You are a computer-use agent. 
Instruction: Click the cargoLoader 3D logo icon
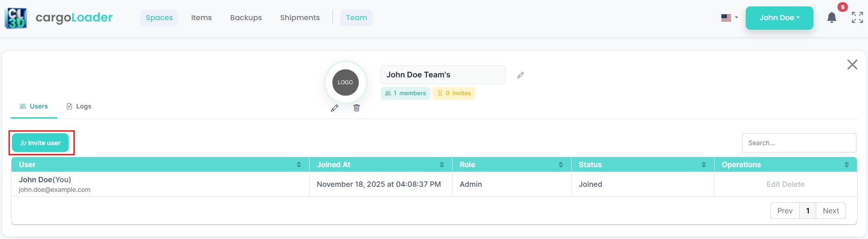point(16,18)
